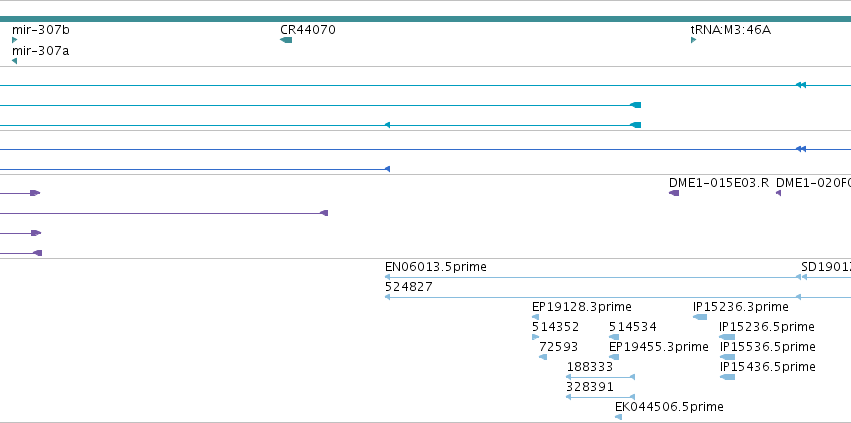Click the IP15536.5prime label
851x423 pixels.
[x=768, y=347]
